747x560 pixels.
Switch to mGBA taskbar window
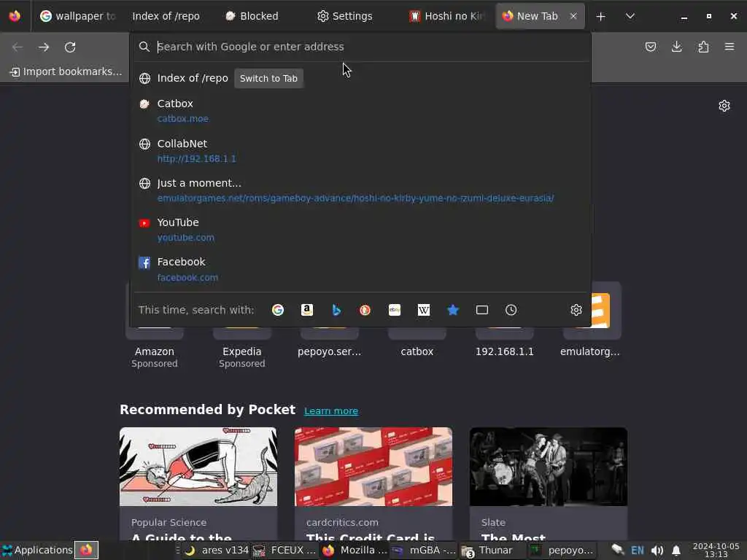pos(424,551)
